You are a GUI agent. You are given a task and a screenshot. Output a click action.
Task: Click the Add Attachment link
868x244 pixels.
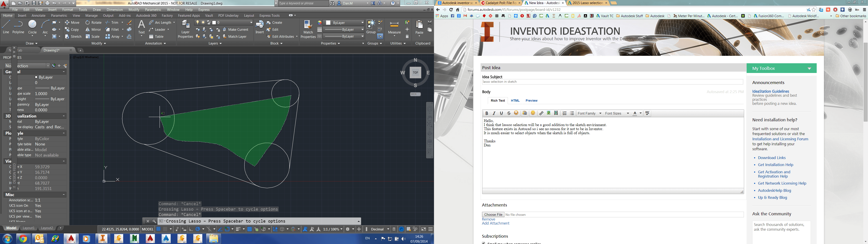[x=495, y=223]
